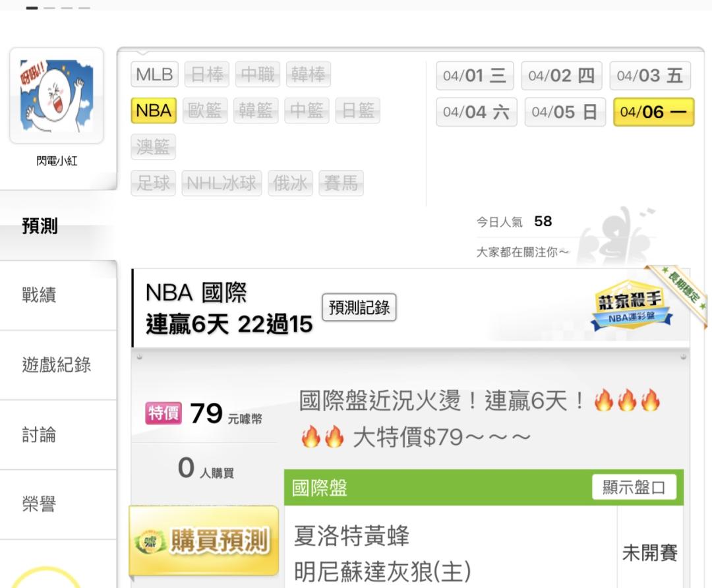The image size is (712, 588).
Task: Choose the 04/01 三 date
Action: (475, 75)
